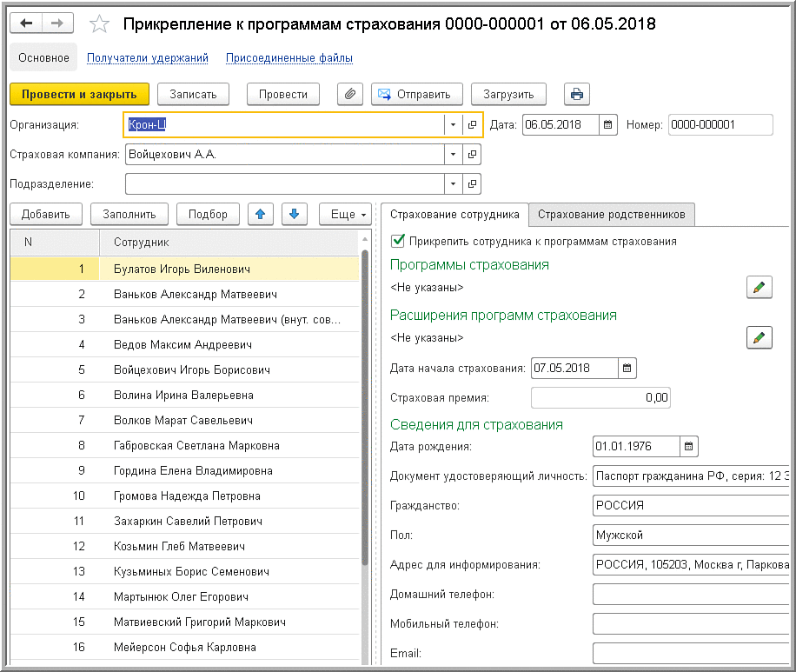Click the Добавить button
Viewport: 796px width, 672px height.
[46, 214]
